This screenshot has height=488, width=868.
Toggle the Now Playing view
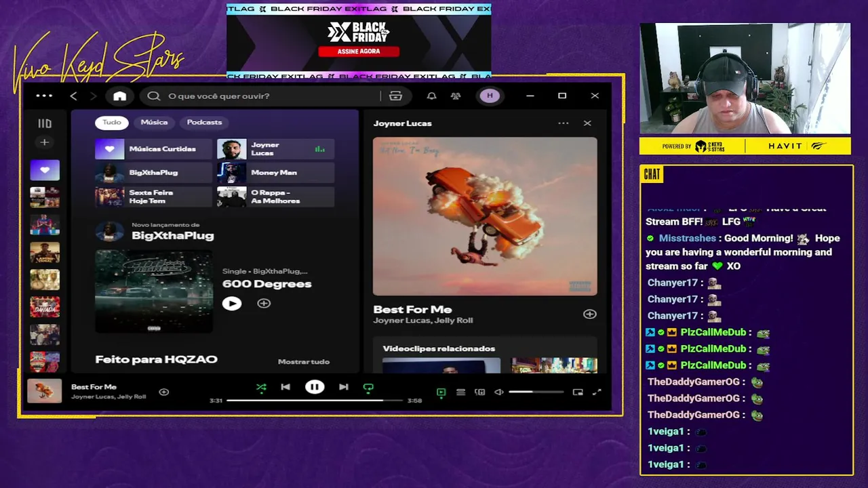pyautogui.click(x=441, y=392)
